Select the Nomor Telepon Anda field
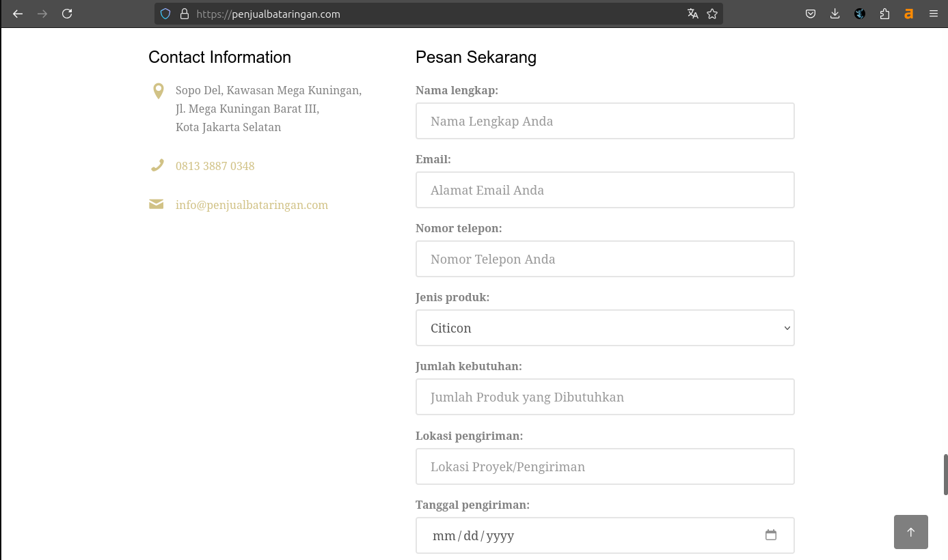The image size is (948, 560). click(605, 259)
